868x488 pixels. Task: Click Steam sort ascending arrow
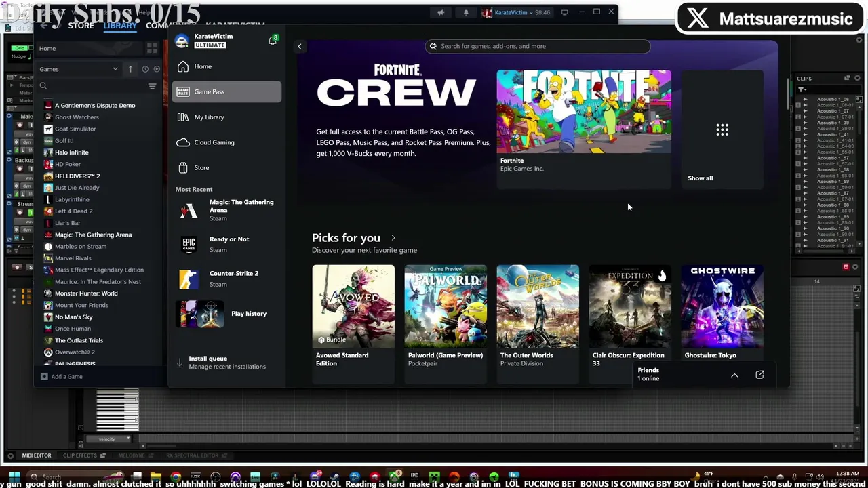coord(130,69)
